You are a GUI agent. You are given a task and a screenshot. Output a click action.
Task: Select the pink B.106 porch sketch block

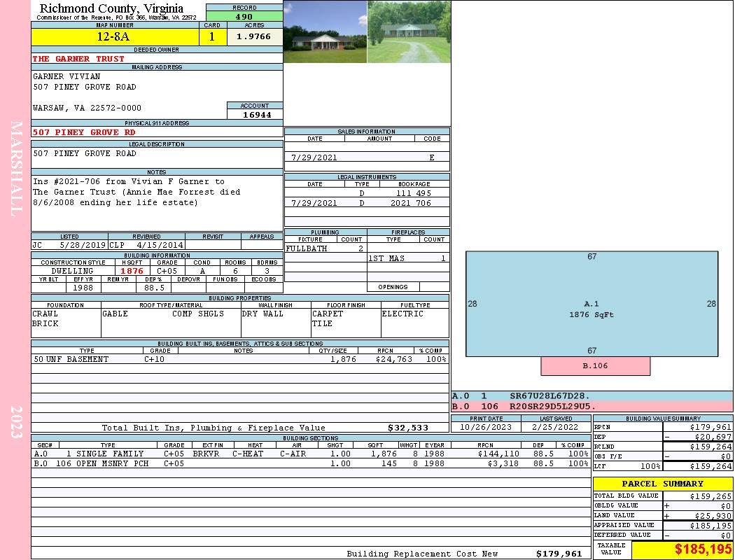[x=595, y=365]
